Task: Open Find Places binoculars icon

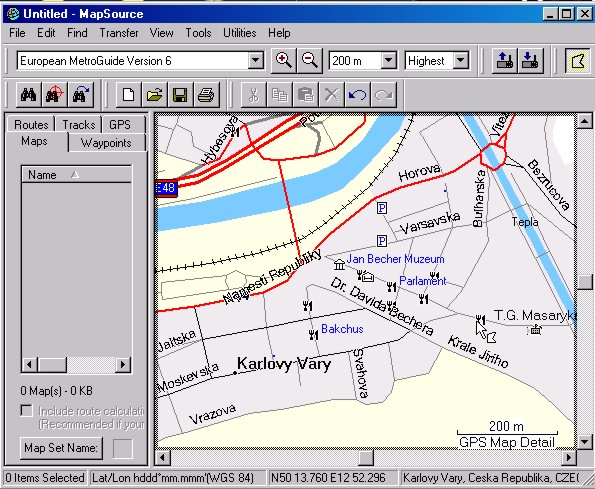Action: tap(29, 94)
